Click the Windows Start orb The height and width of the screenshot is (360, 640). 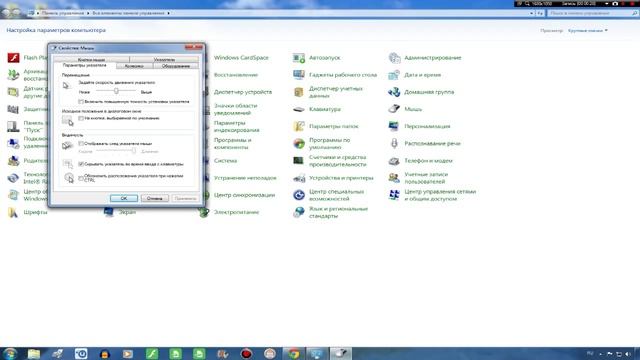[x=10, y=353]
